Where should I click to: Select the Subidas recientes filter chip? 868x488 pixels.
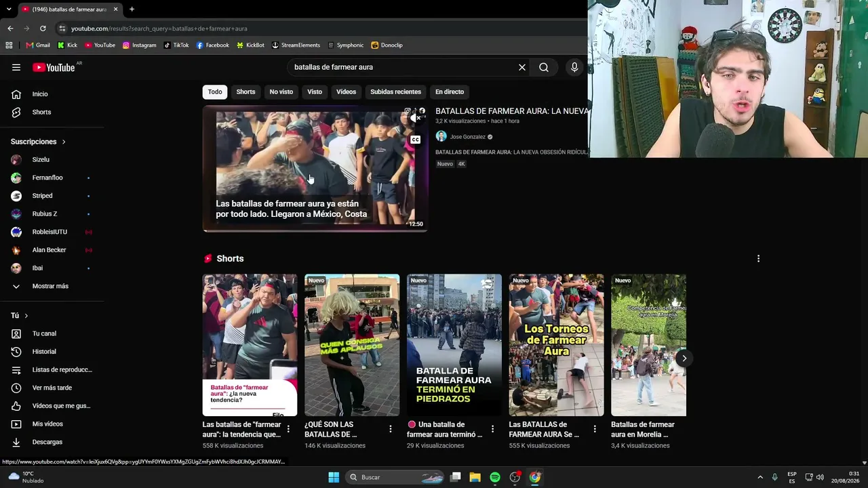point(395,91)
